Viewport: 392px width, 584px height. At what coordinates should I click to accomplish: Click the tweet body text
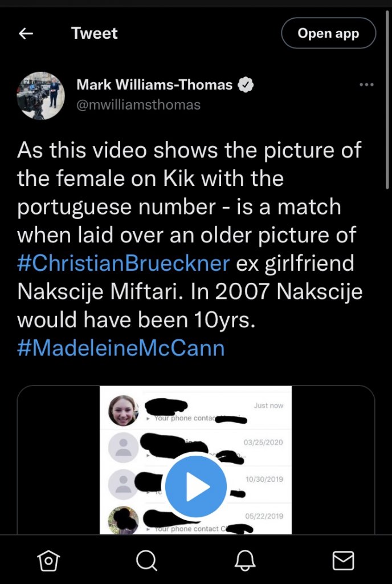[188, 235]
